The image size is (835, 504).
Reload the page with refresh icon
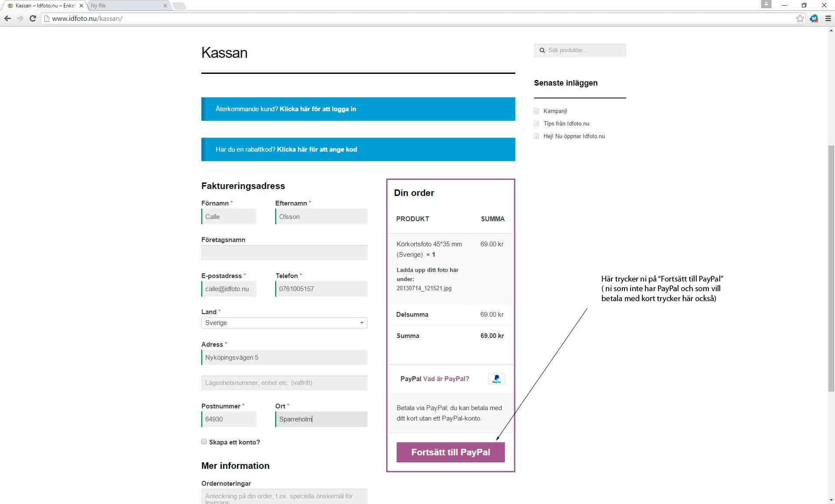coord(33,18)
